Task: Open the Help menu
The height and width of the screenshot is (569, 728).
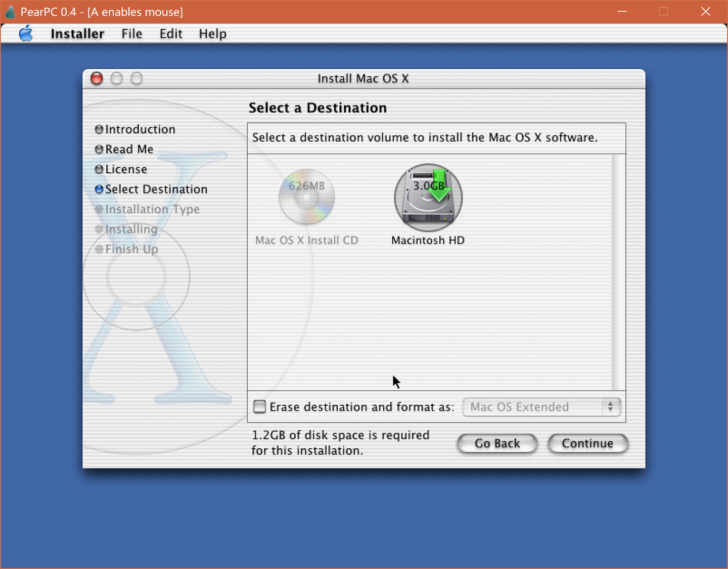Action: point(212,33)
